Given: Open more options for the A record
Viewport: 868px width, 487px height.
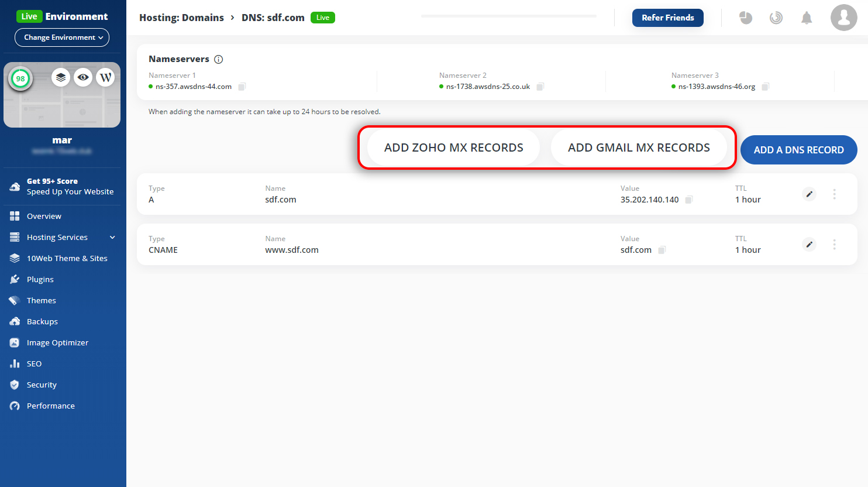Looking at the screenshot, I should pos(835,194).
